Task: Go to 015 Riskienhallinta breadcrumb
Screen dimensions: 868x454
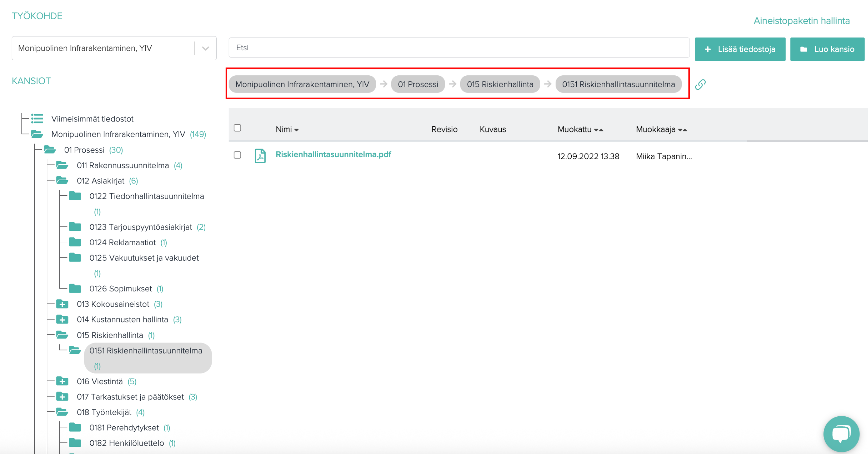Action: pos(500,84)
